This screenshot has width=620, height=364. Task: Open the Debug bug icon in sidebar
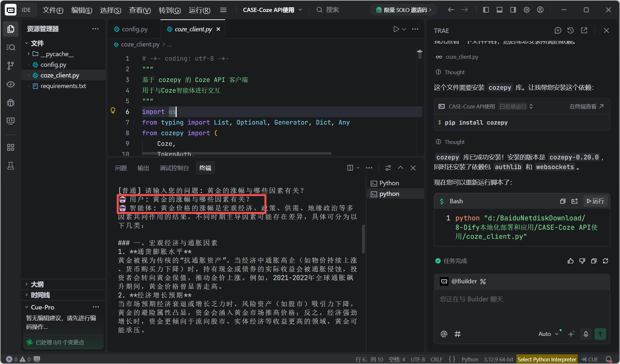point(11,103)
